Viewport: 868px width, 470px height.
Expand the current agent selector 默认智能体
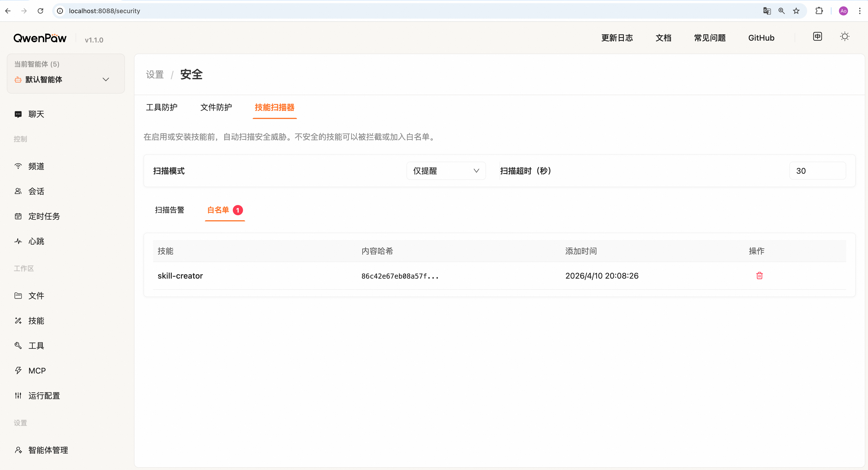click(66, 80)
